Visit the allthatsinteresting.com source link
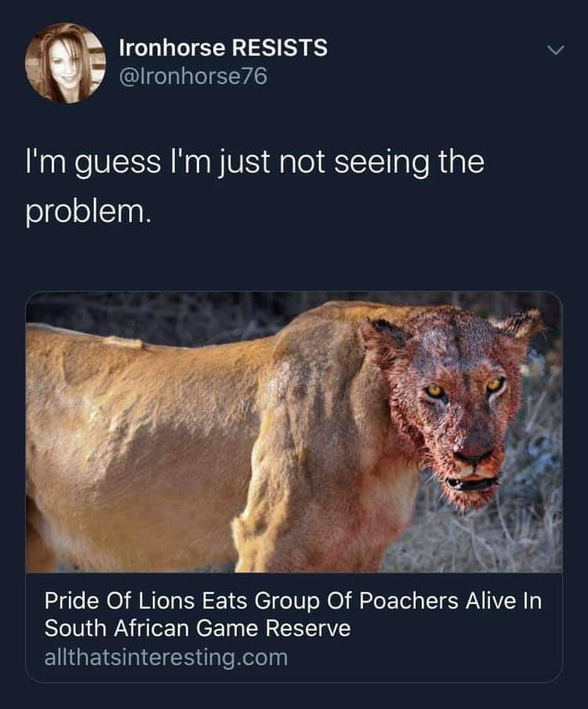The width and height of the screenshot is (588, 709). pyautogui.click(x=165, y=657)
